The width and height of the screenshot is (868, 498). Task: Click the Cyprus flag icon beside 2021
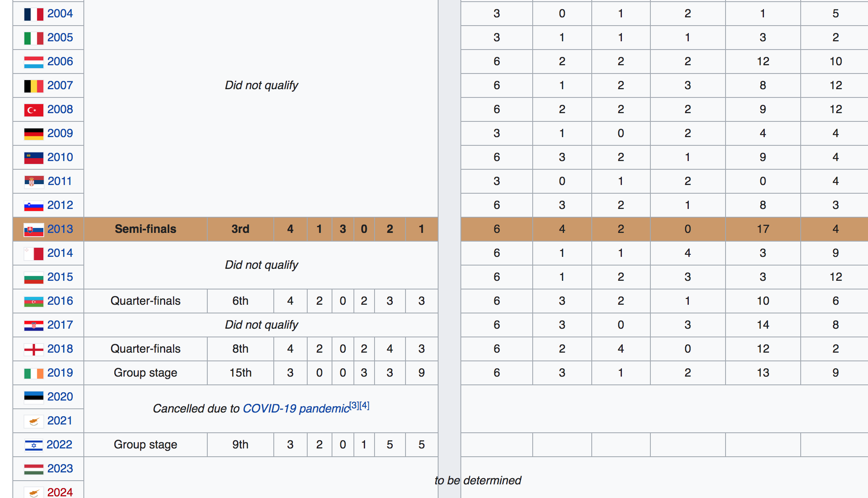33,421
